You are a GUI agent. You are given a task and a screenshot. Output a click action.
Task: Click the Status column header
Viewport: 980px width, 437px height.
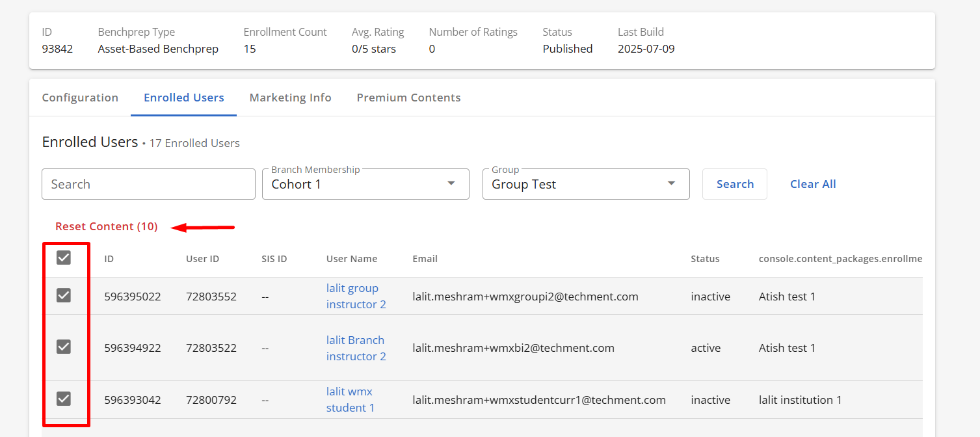click(705, 259)
